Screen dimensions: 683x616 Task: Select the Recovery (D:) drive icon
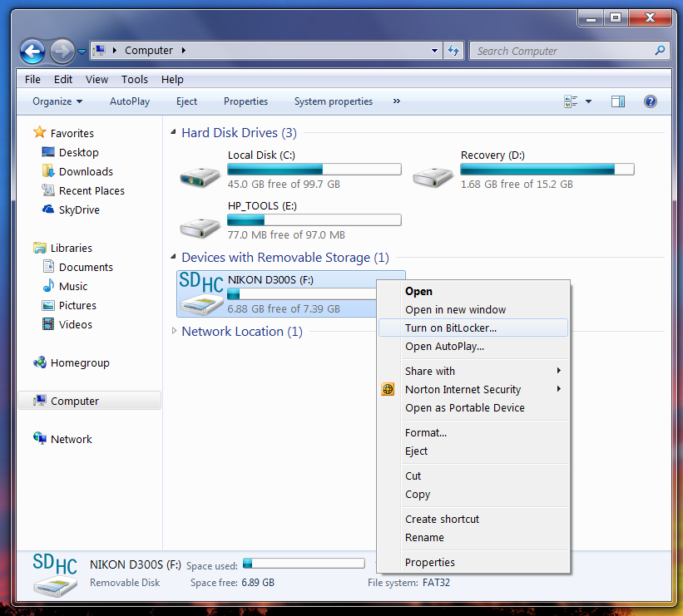[x=433, y=175]
